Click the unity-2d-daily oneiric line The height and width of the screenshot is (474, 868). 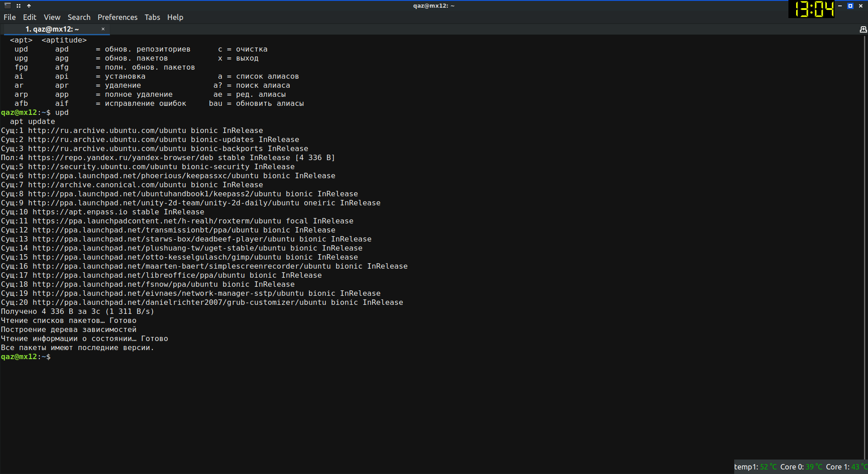(x=191, y=203)
